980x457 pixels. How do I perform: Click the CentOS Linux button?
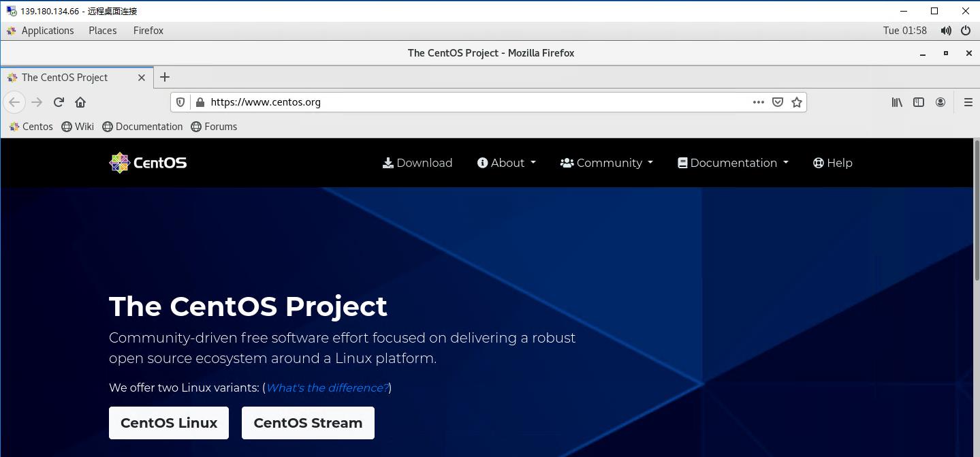tap(169, 423)
